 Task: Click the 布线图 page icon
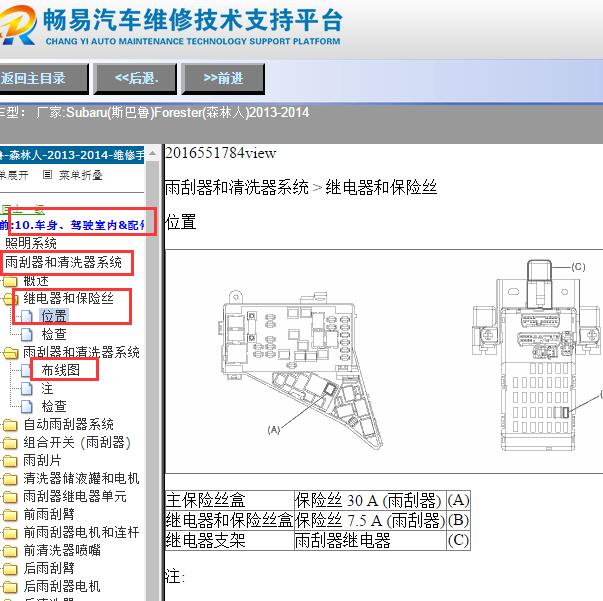click(27, 371)
